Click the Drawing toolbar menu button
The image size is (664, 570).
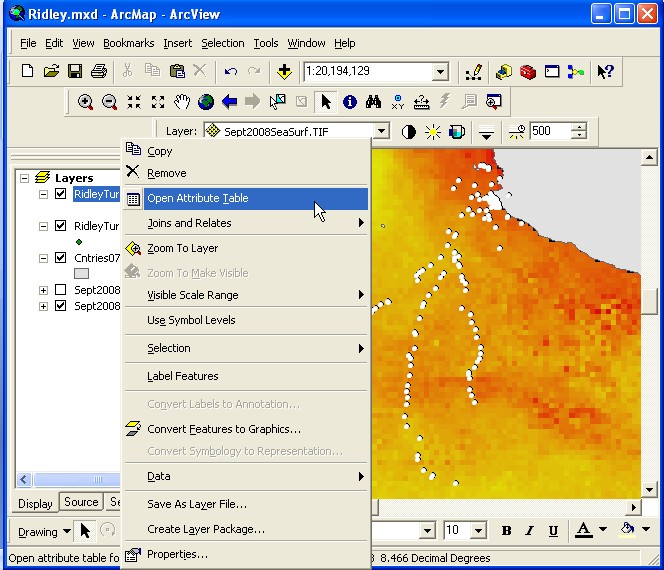coord(44,531)
